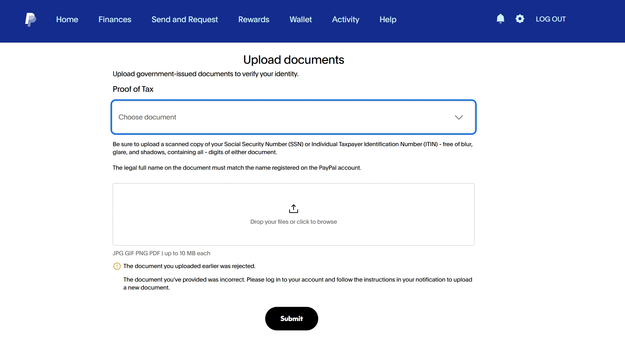Image resolution: width=625 pixels, height=364 pixels.
Task: Click the upload arrow icon
Action: pyautogui.click(x=293, y=208)
